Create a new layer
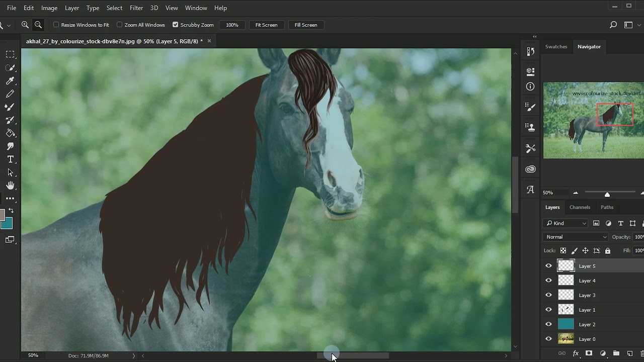Image resolution: width=644 pixels, height=362 pixels. click(629, 353)
